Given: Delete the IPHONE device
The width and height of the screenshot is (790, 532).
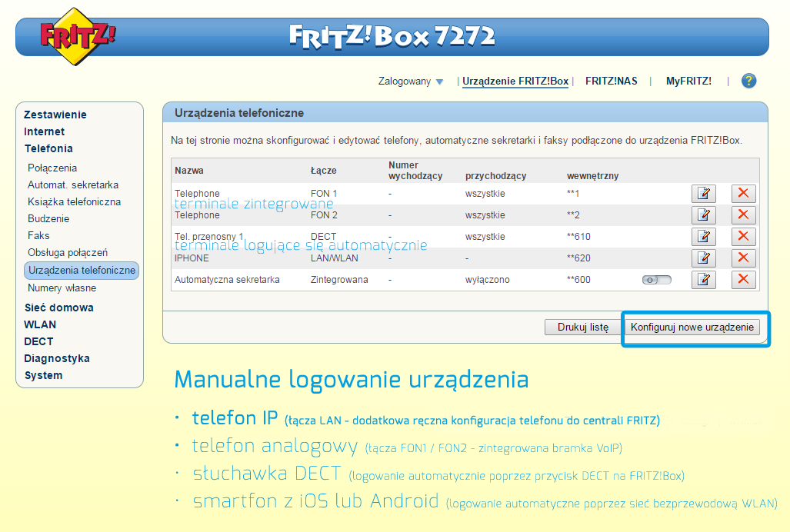Looking at the screenshot, I should [742, 258].
